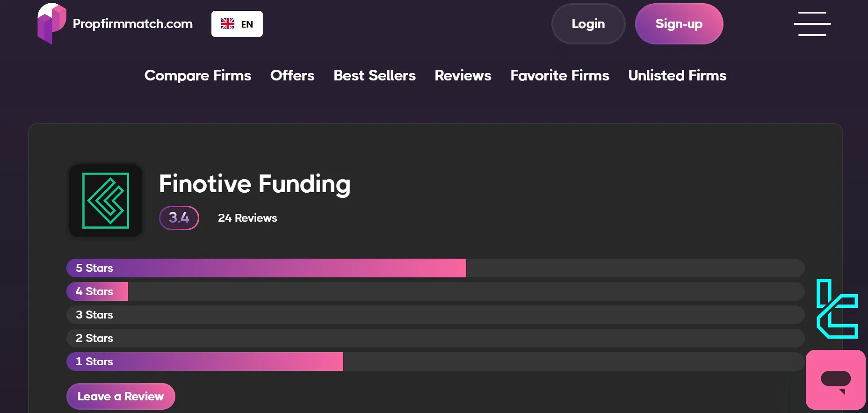Navigate to Best Sellers
Screen dimensions: 868x413
(x=374, y=75)
